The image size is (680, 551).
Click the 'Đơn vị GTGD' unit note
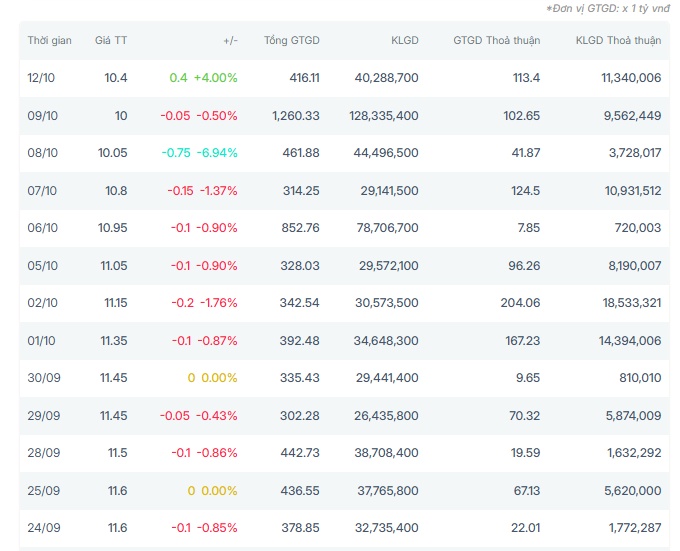point(608,8)
